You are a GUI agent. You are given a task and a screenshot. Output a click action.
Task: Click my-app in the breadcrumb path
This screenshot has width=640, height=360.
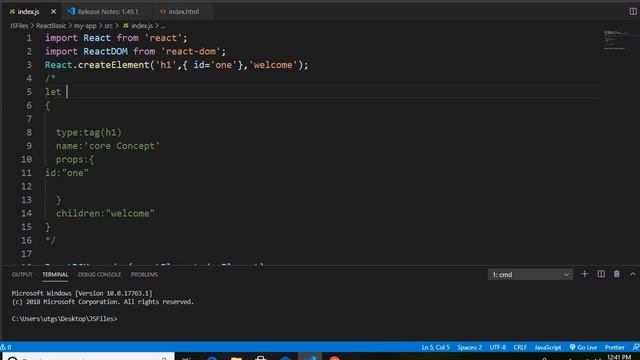[85, 26]
